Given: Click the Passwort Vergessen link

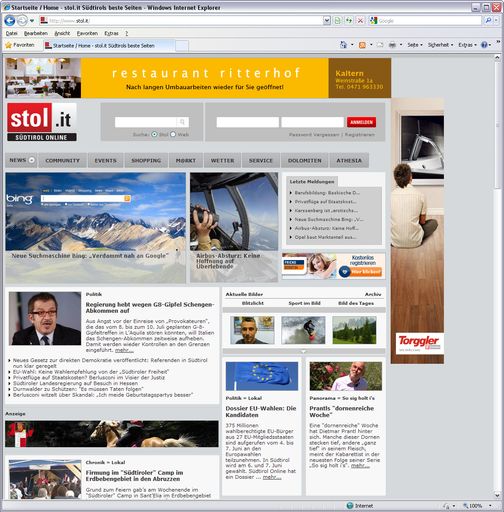Looking at the screenshot, I should [314, 135].
